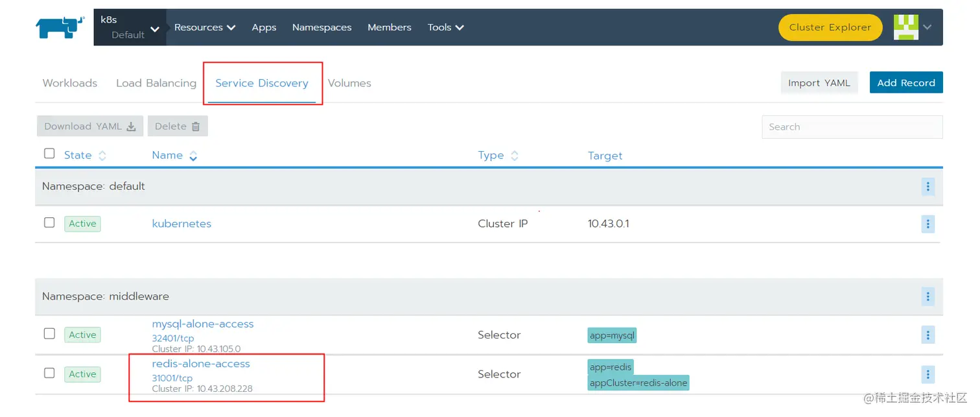Sort the table by State column
The width and height of the screenshot is (980, 417).
85,155
